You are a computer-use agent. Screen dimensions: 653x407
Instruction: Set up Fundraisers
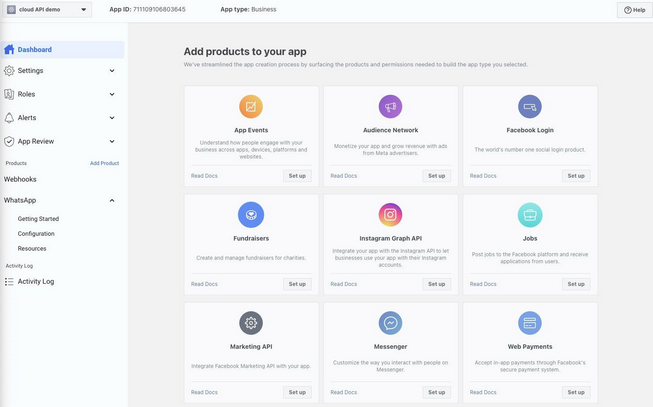coord(297,284)
